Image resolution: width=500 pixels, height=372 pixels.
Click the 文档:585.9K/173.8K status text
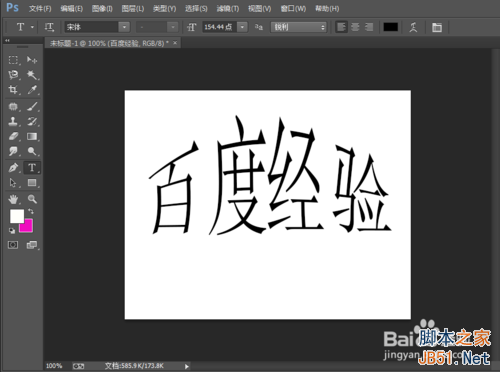tap(134, 366)
